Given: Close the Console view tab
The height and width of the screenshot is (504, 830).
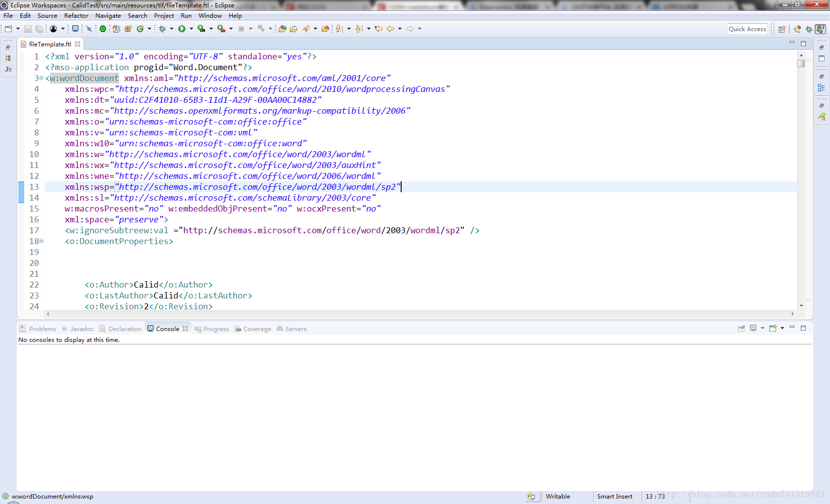Looking at the screenshot, I should coord(185,329).
